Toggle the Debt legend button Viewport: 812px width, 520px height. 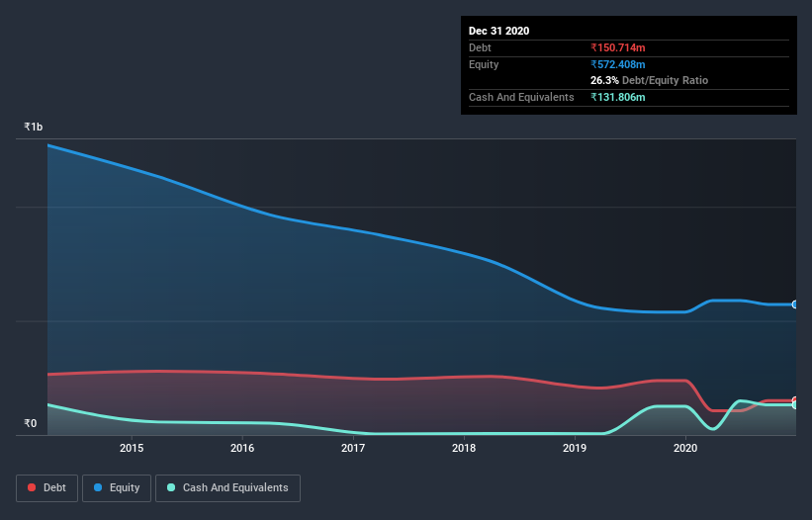pos(46,488)
